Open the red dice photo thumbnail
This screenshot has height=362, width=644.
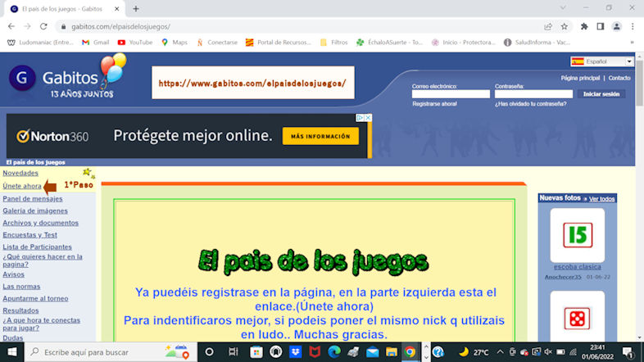tap(578, 317)
